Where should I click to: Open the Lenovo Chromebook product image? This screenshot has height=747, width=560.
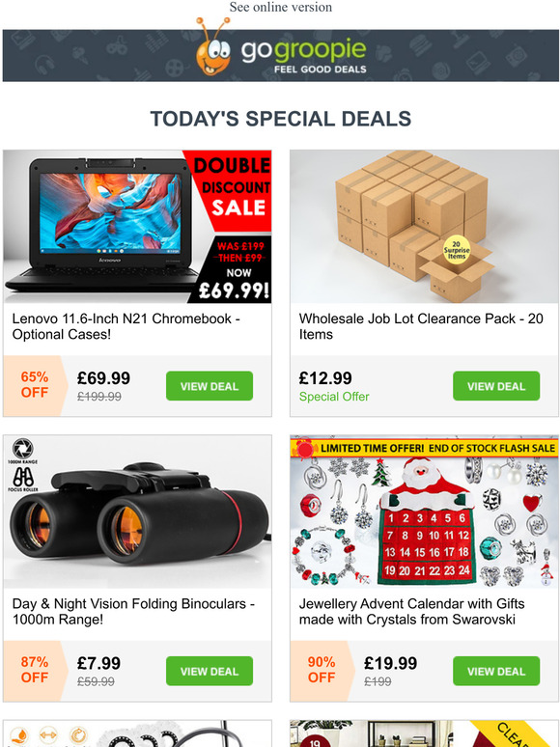click(137, 227)
